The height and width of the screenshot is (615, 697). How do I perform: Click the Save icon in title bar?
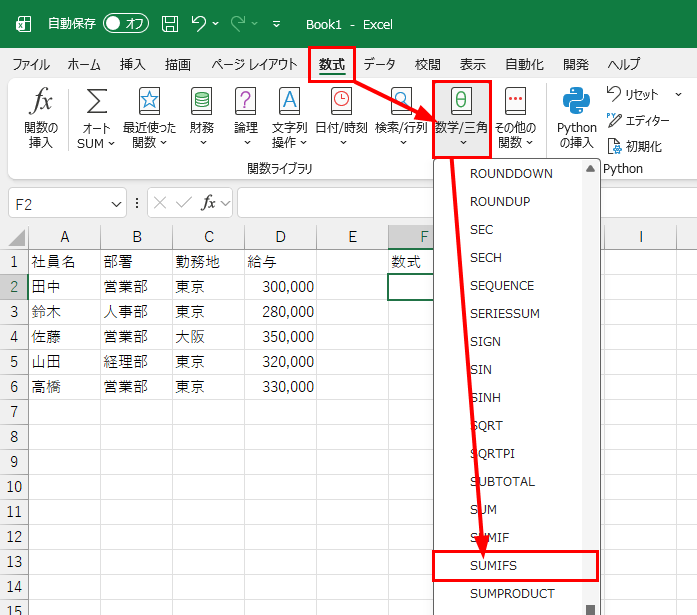(x=170, y=24)
